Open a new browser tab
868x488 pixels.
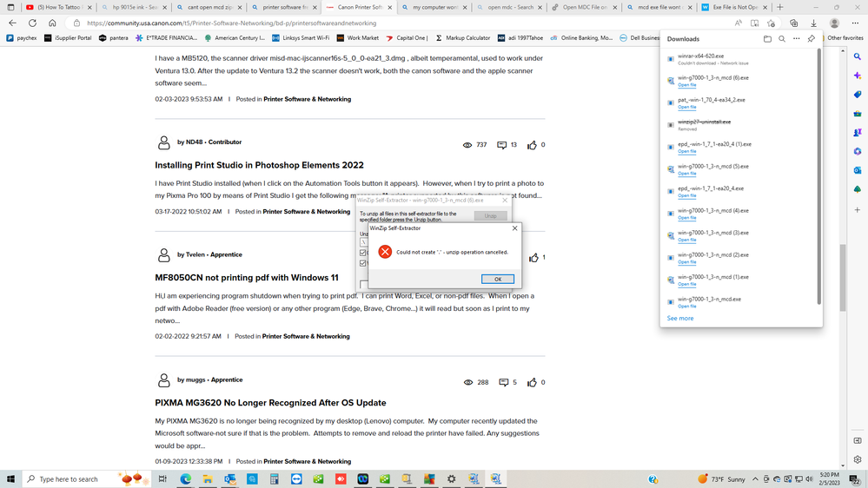(780, 7)
